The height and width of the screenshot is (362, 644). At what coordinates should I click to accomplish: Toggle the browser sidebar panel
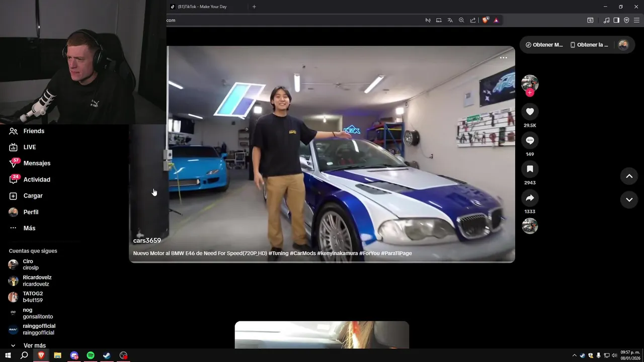pyautogui.click(x=616, y=20)
